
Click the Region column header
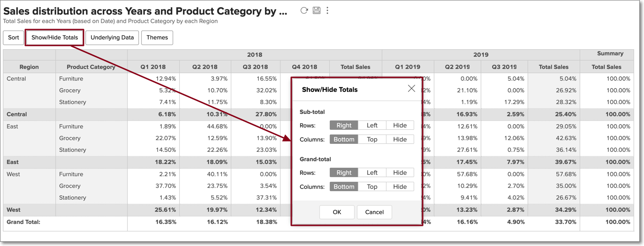pyautogui.click(x=29, y=67)
